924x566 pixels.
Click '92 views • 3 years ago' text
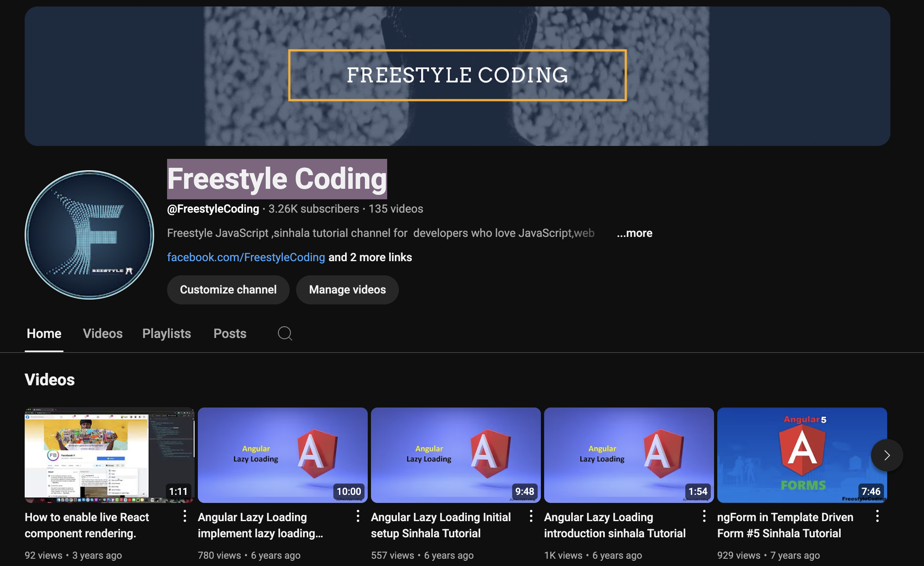click(73, 555)
